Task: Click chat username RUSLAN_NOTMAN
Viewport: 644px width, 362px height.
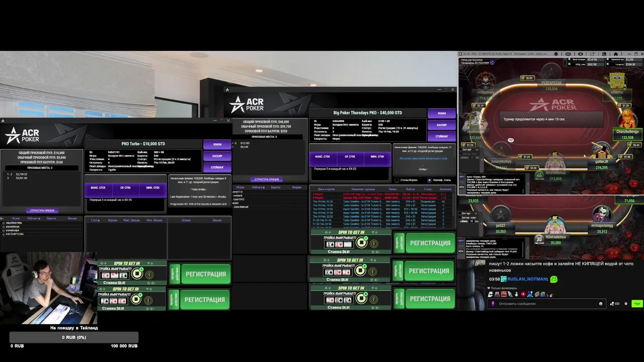Action: click(x=527, y=279)
